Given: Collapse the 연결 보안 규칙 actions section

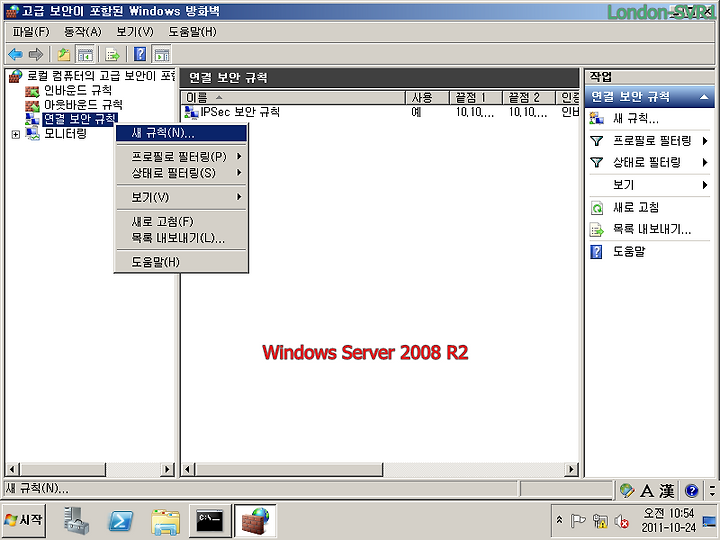Looking at the screenshot, I should click(x=703, y=97).
